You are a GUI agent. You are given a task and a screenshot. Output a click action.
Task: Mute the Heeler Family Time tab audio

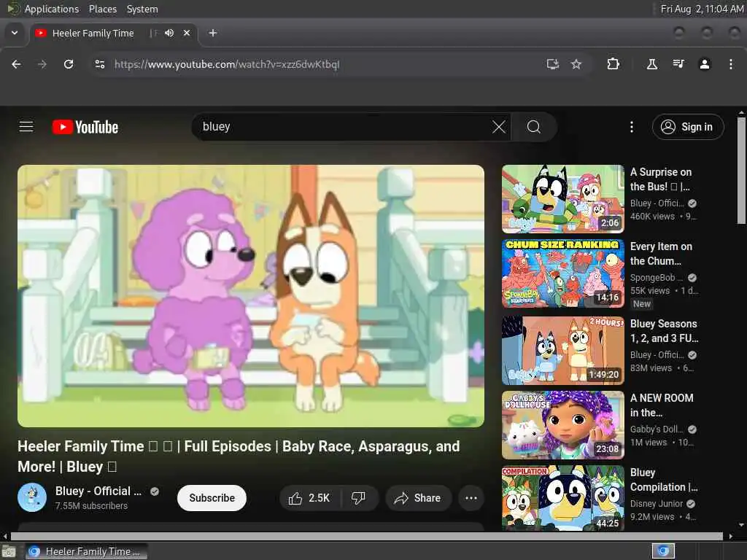pos(169,33)
